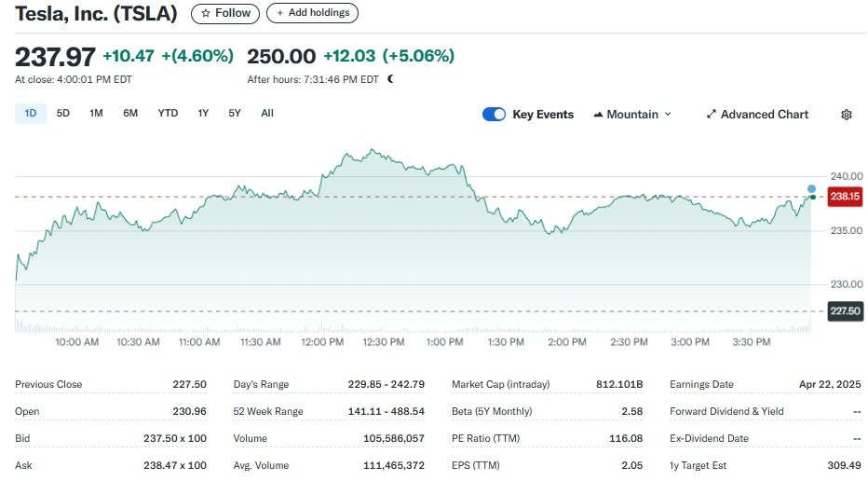Switch to the 5D time range
The width and height of the screenshot is (868, 481).
coord(63,114)
